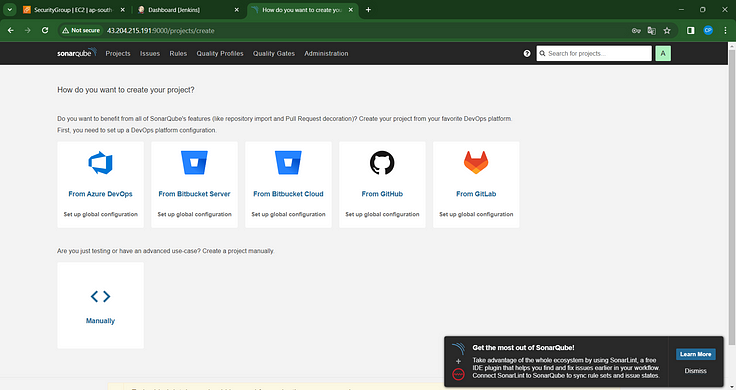Select the GitLab fox logo icon
This screenshot has height=390, width=736.
(476, 162)
